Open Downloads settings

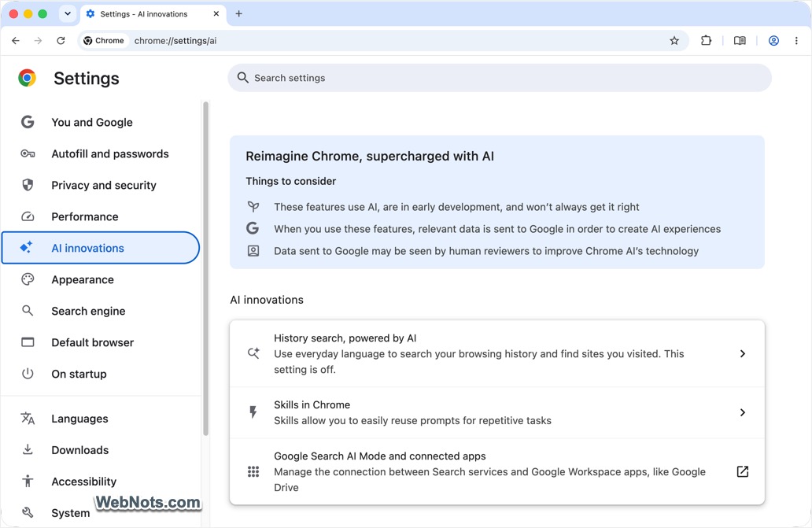[x=101, y=450]
